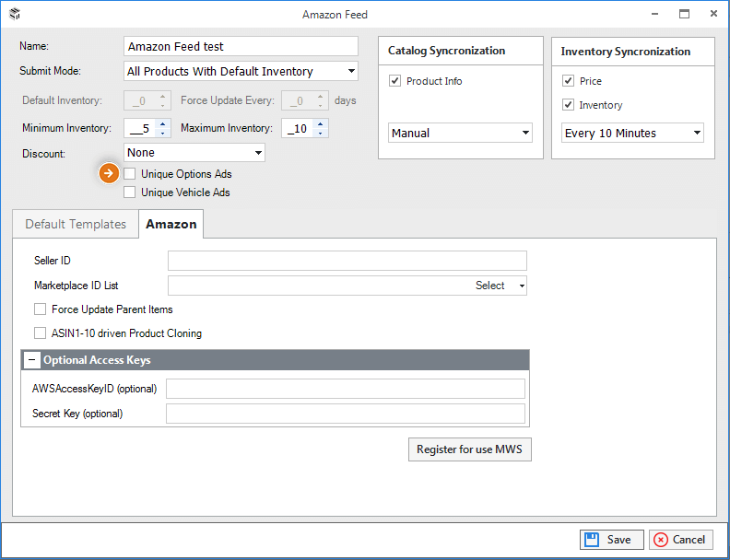
Task: Cancel the Amazon feed dialog
Action: [680, 540]
